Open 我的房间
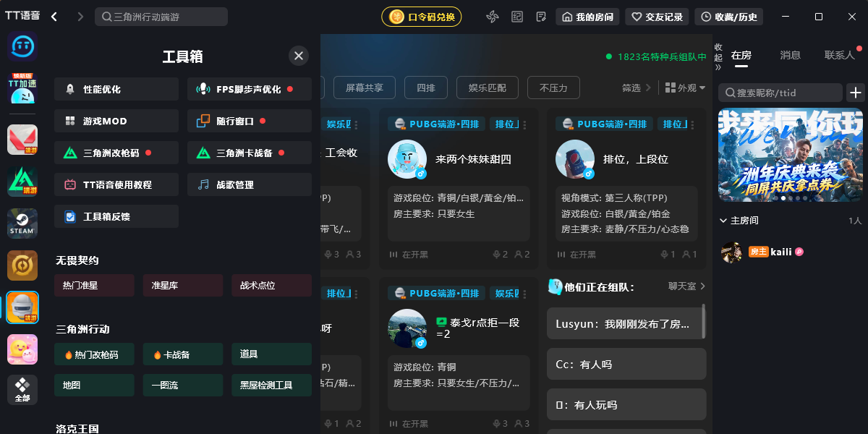 point(587,17)
